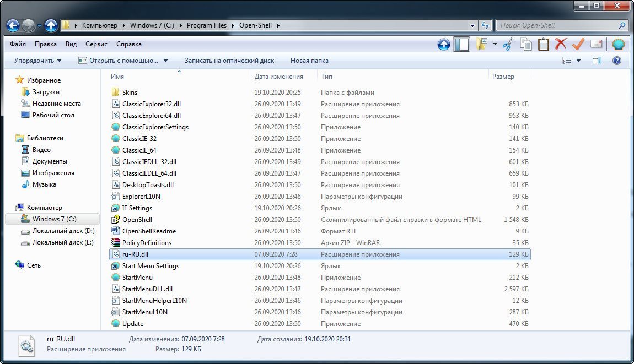Open the Упорядочить dropdown
The height and width of the screenshot is (364, 634).
(x=37, y=61)
